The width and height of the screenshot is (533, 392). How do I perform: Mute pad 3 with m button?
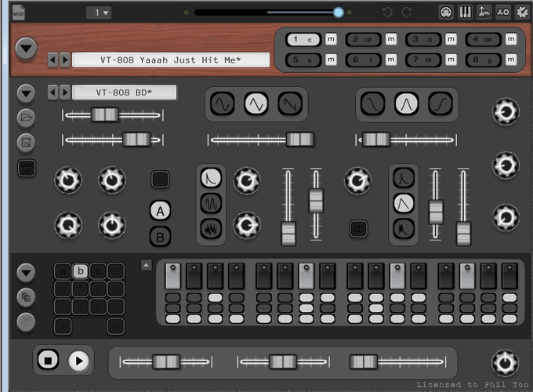coord(451,39)
